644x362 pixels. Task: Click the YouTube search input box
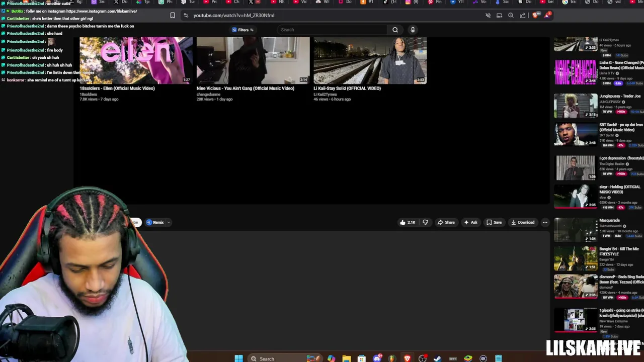pyautogui.click(x=332, y=30)
